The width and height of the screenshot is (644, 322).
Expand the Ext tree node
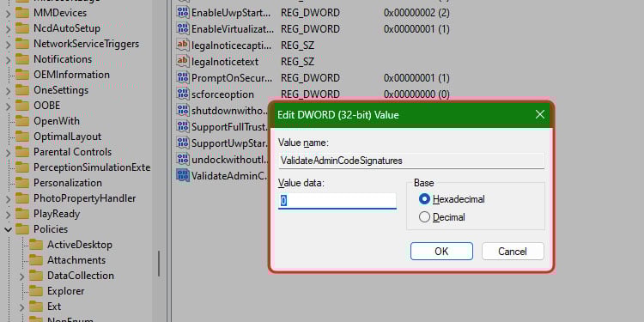click(x=22, y=307)
